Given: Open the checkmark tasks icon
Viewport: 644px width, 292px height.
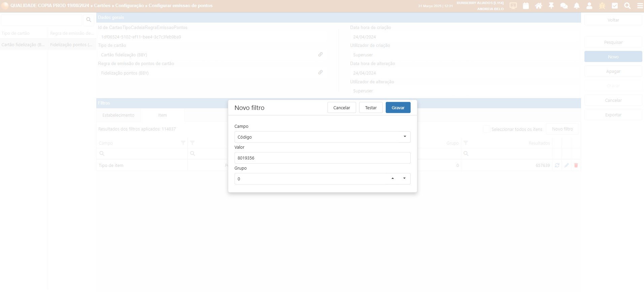Looking at the screenshot, I should click(x=615, y=6).
